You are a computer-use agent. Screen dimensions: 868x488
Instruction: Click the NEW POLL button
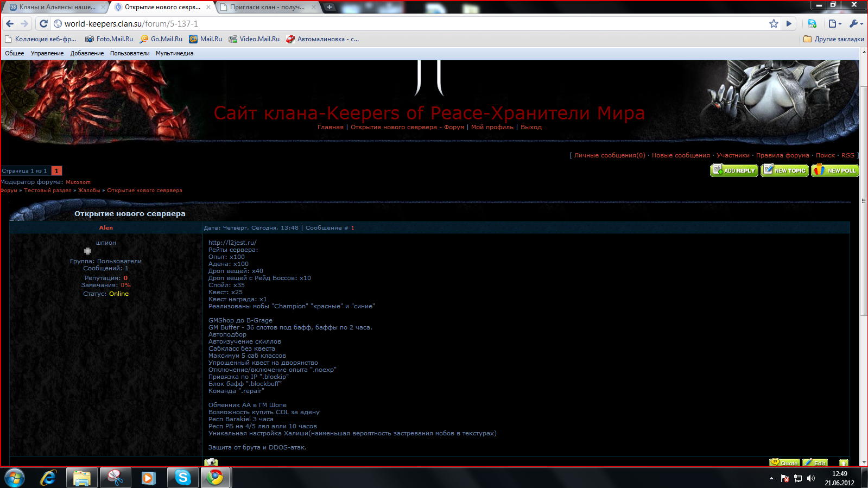(835, 170)
